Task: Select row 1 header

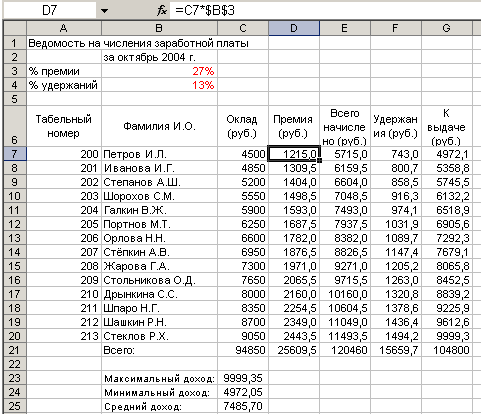Action: (15, 43)
